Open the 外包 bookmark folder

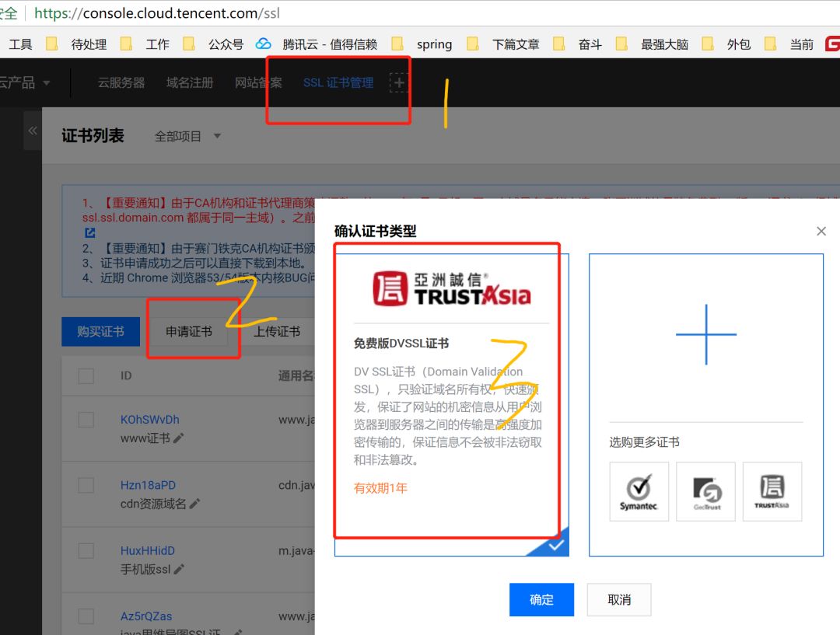coord(726,44)
